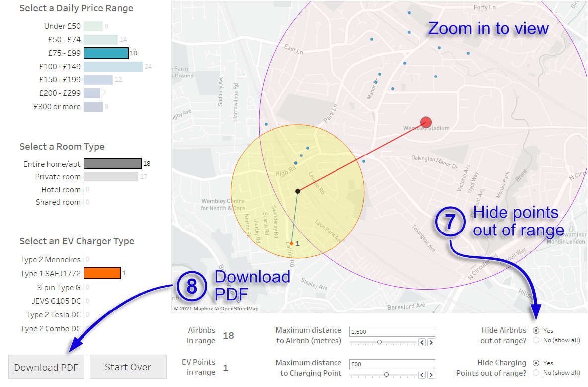Screen dimensions: 588x387
Task: Select Yes for Hide Charging Points
Action: click(536, 363)
